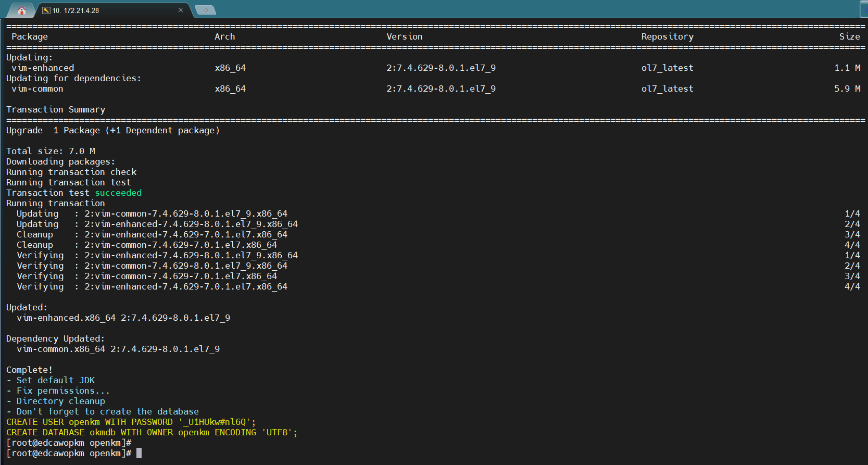Viewport: 868px width, 465px height.
Task: Click the '- Directory cleanup' line
Action: 56,401
